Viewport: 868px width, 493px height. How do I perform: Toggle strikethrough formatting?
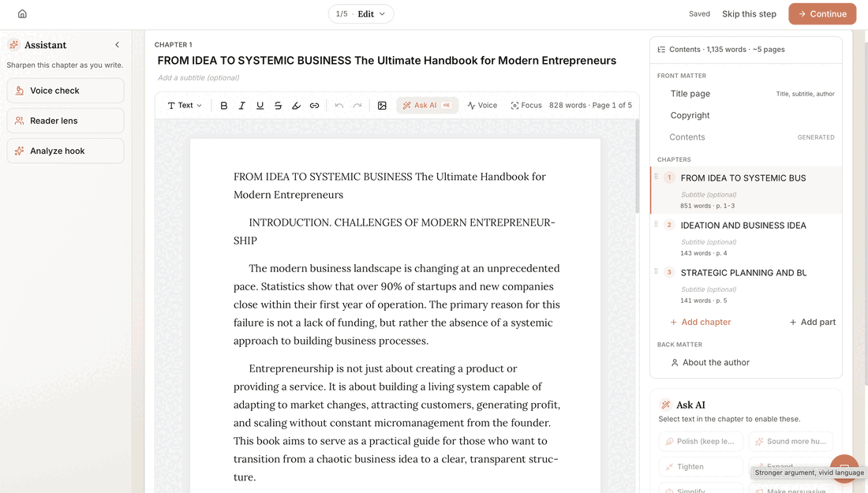(278, 105)
